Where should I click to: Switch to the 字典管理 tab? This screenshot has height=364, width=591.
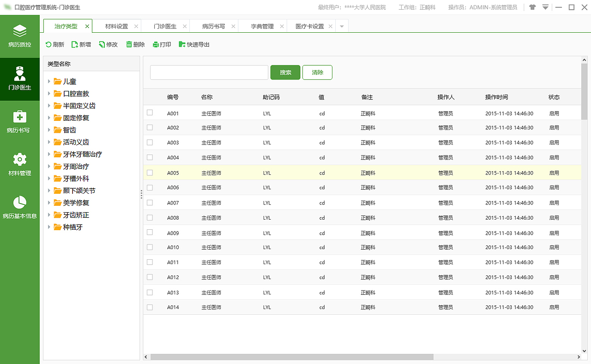(262, 26)
